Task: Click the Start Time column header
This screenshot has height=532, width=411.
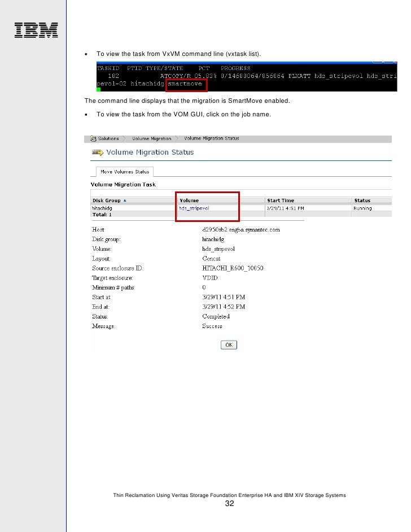Action: [x=280, y=200]
